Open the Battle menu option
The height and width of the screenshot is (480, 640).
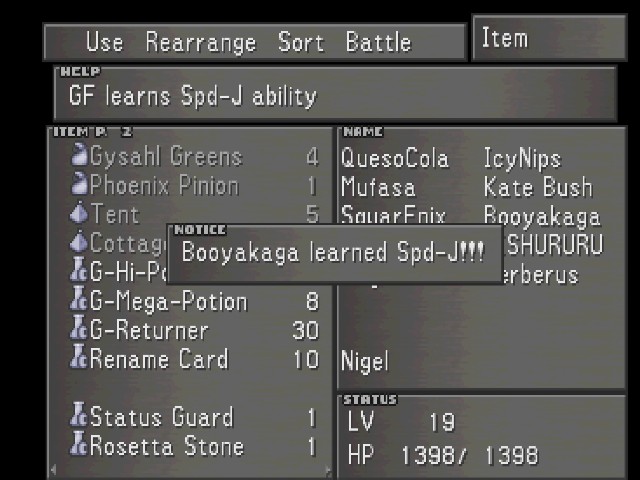click(378, 42)
